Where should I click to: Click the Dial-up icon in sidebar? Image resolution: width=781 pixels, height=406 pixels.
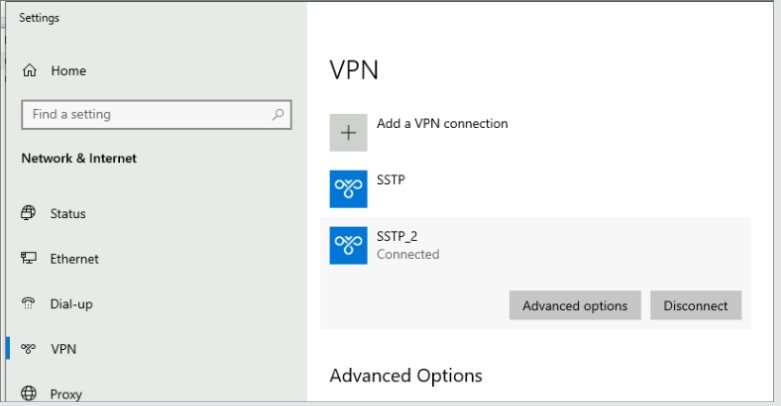tap(29, 304)
